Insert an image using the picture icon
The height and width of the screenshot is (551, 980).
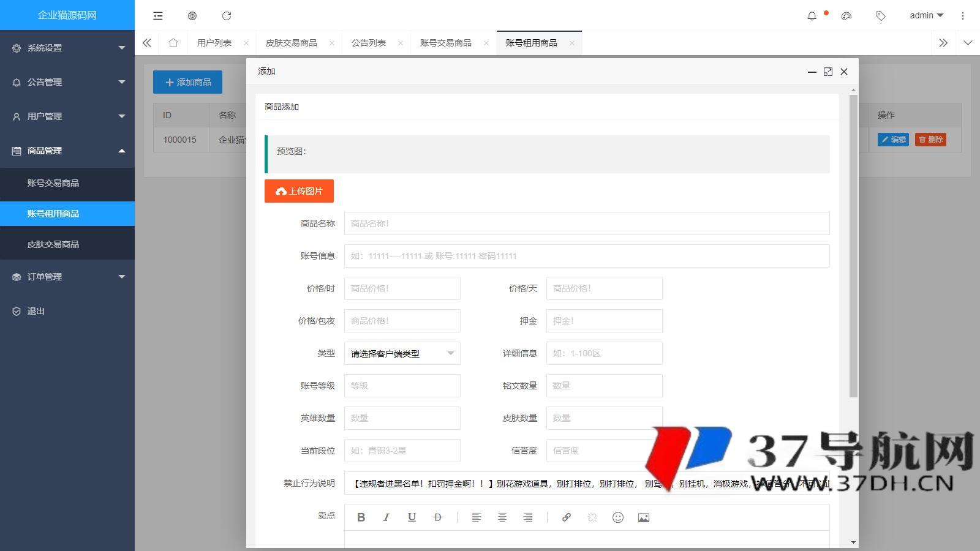[643, 517]
